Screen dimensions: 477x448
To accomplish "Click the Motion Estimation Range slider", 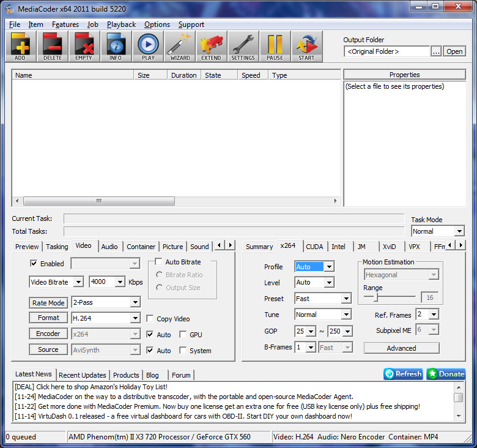I will point(376,297).
